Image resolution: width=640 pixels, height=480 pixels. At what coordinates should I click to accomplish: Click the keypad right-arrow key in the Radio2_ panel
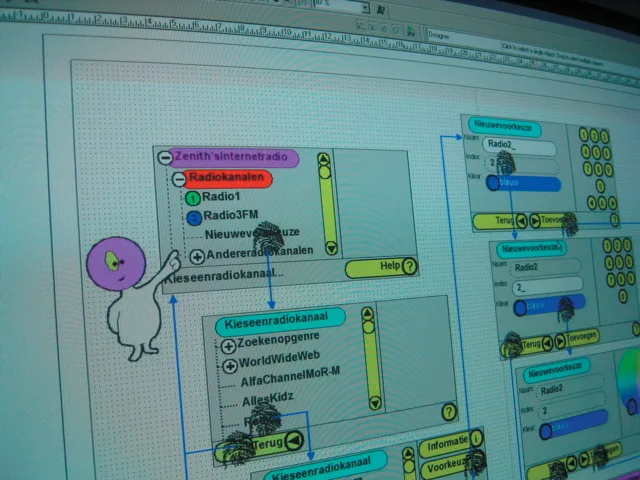coord(612,203)
